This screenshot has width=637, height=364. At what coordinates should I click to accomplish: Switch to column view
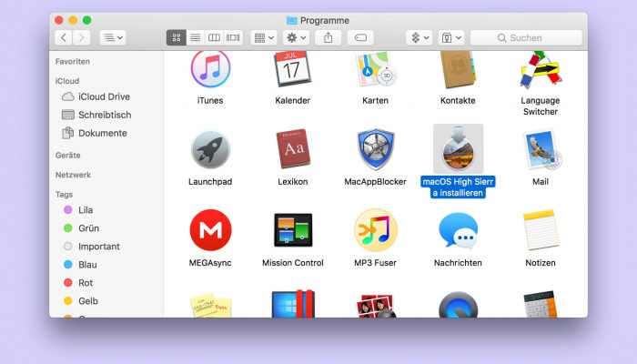[214, 38]
